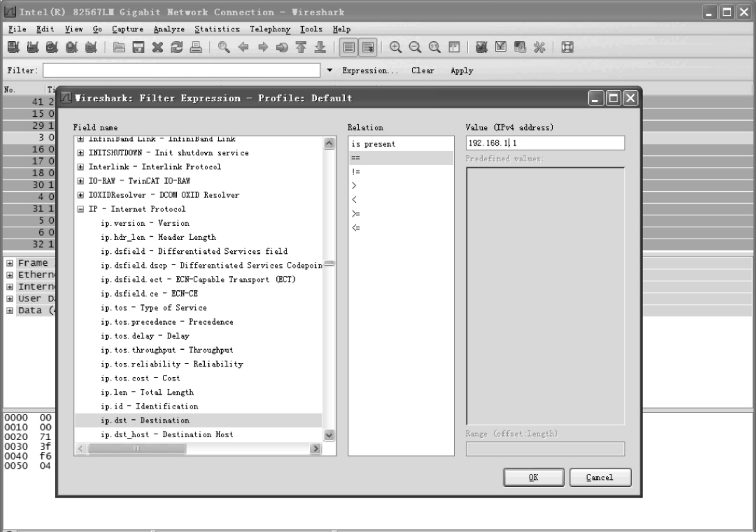Open the Analyze menu
Screen dimensions: 756x532
(169, 29)
